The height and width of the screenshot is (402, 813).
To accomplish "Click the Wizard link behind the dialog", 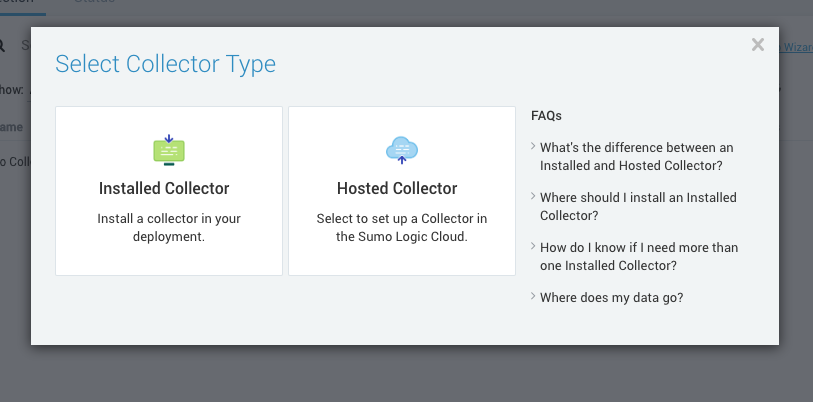I will tap(796, 45).
